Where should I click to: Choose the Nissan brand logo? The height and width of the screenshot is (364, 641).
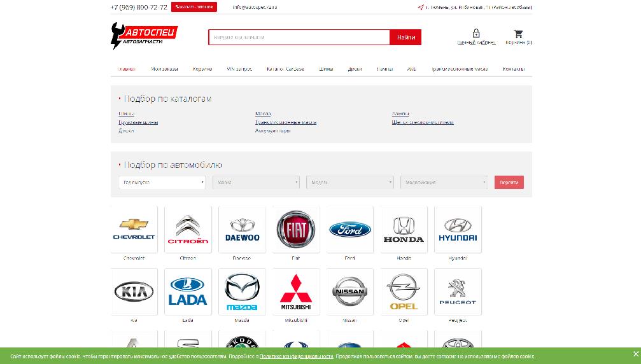coord(350,291)
